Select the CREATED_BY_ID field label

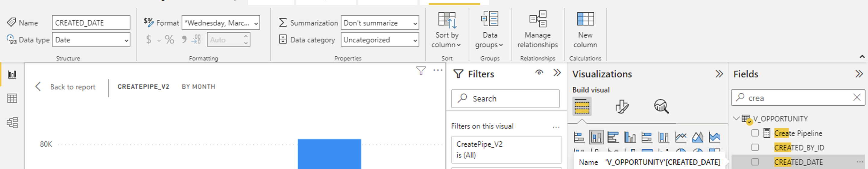coord(799,148)
